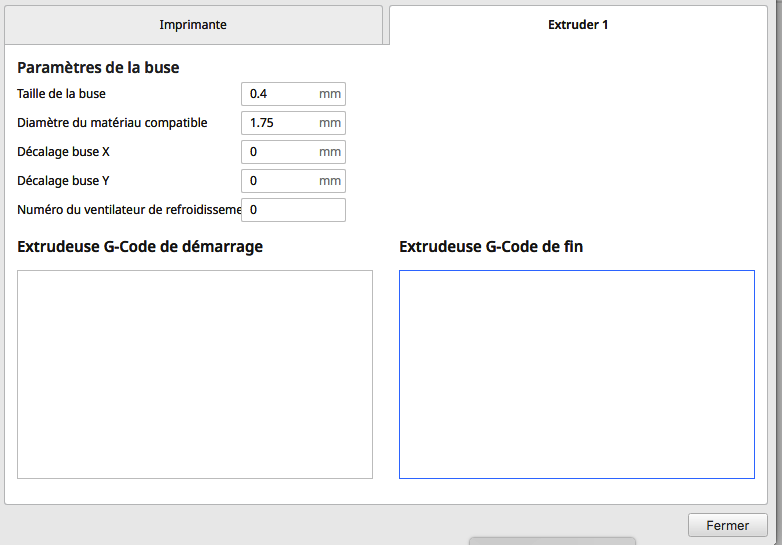
Task: Click the "Numéro du ventilateur de refroidissement" label
Action: click(129, 209)
